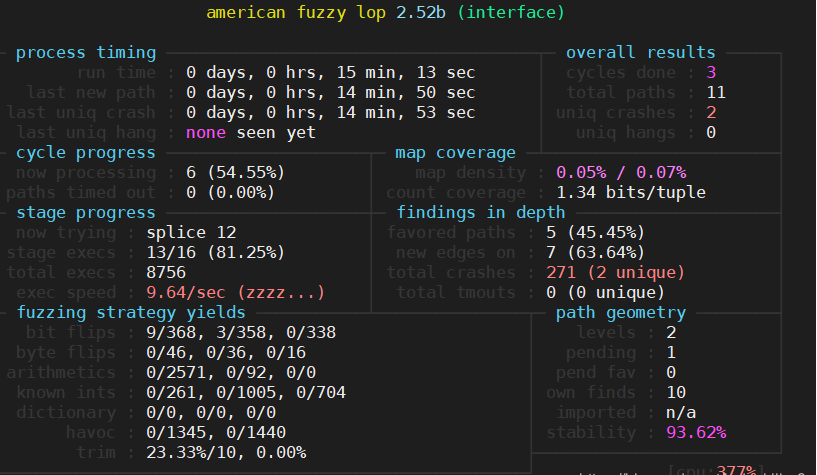Click the total paths value 11
817x475 pixels.
(716, 93)
